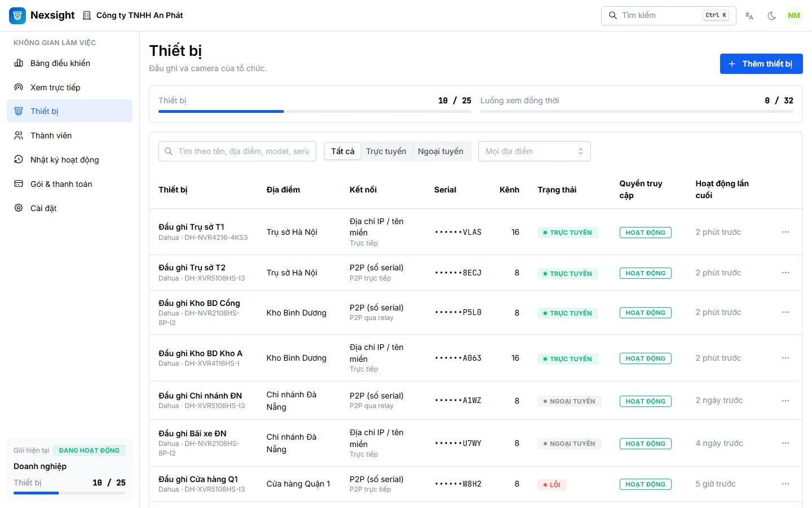Click the Hoạt động lần cuối column header
Image resolution: width=812 pixels, height=508 pixels.
[722, 189]
